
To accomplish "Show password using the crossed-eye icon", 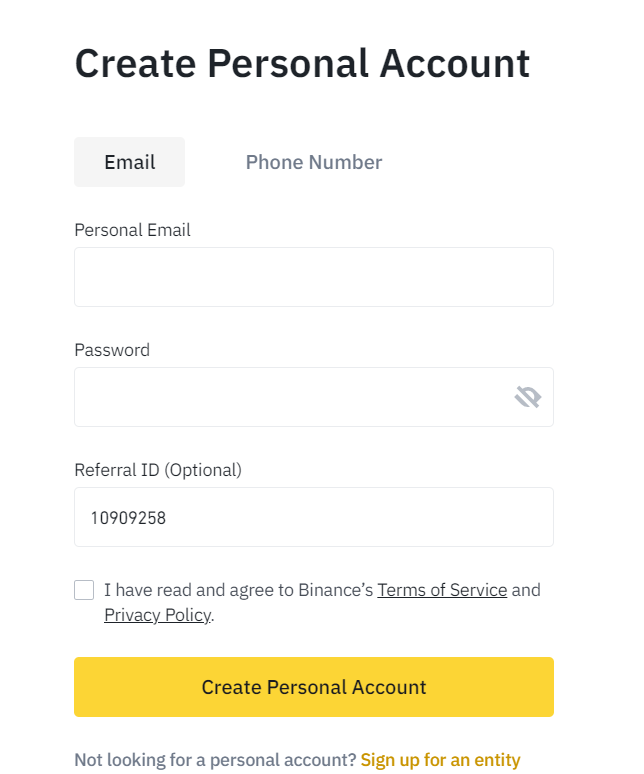I will (x=528, y=397).
